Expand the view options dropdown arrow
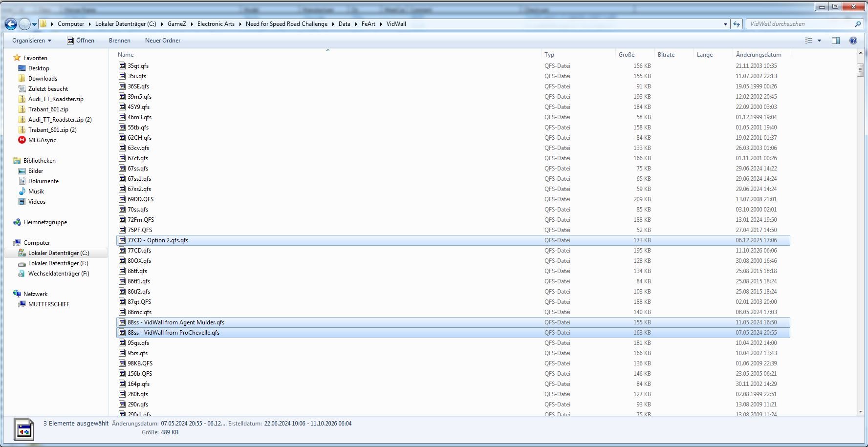The height and width of the screenshot is (447, 868). [x=820, y=41]
